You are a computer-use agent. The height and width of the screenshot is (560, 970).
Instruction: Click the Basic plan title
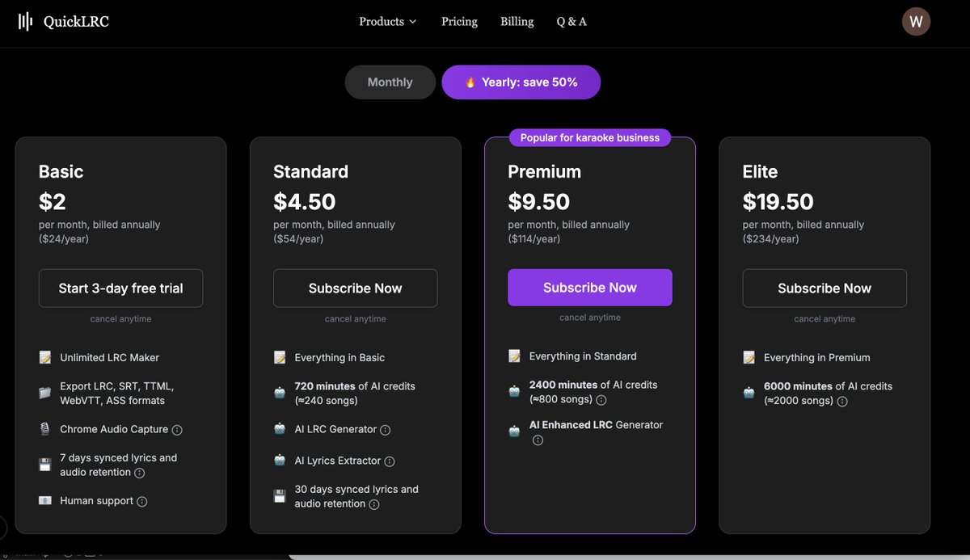[x=61, y=171]
